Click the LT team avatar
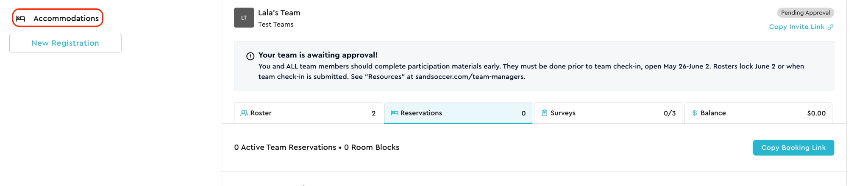868x186 pixels. pos(244,18)
